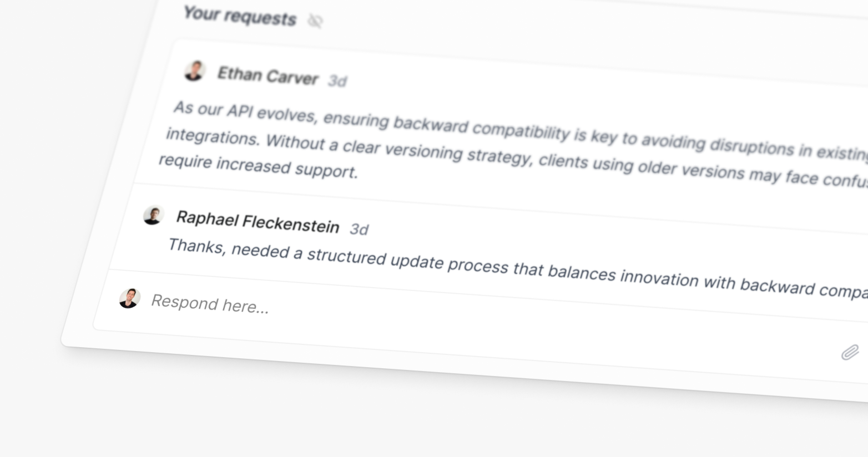Open Raphael Fleckenstein's name link
868x457 pixels.
[258, 221]
